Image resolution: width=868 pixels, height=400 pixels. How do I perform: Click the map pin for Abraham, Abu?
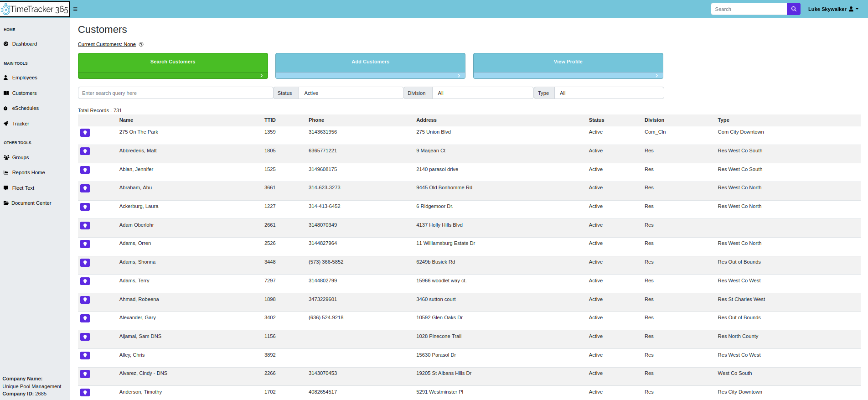click(x=85, y=188)
